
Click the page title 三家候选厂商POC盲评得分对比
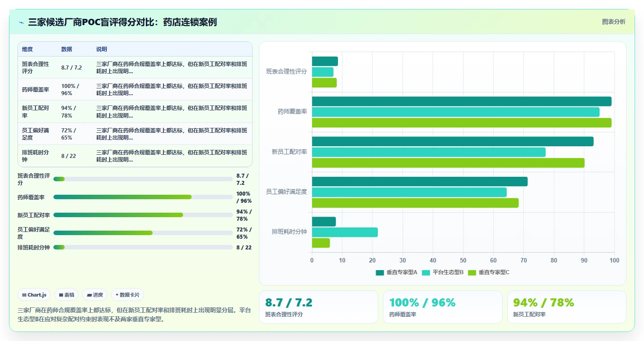pyautogui.click(x=122, y=22)
